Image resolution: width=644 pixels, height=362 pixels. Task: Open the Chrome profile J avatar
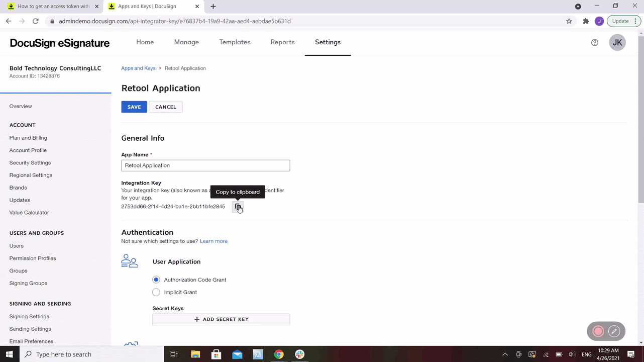599,21
